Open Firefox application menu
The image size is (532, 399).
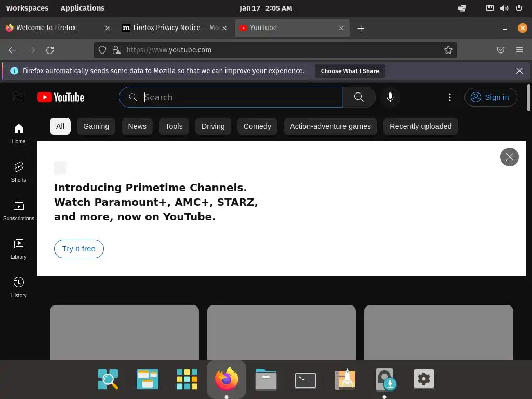click(519, 50)
